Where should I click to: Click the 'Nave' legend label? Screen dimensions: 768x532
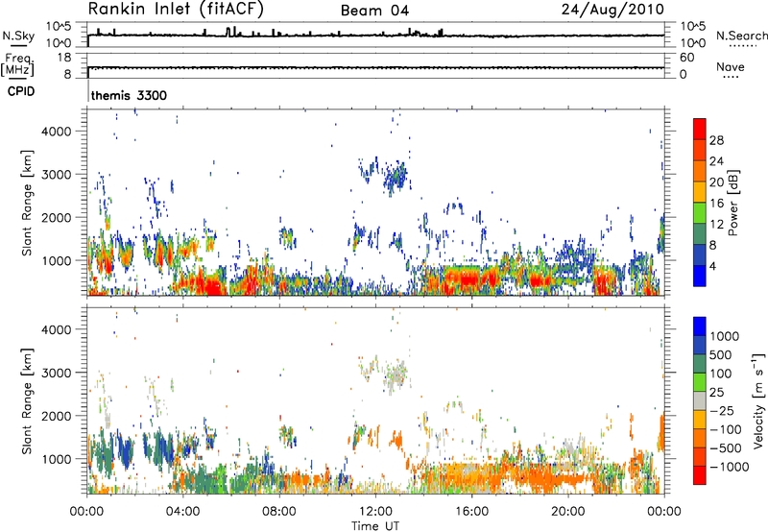point(730,66)
